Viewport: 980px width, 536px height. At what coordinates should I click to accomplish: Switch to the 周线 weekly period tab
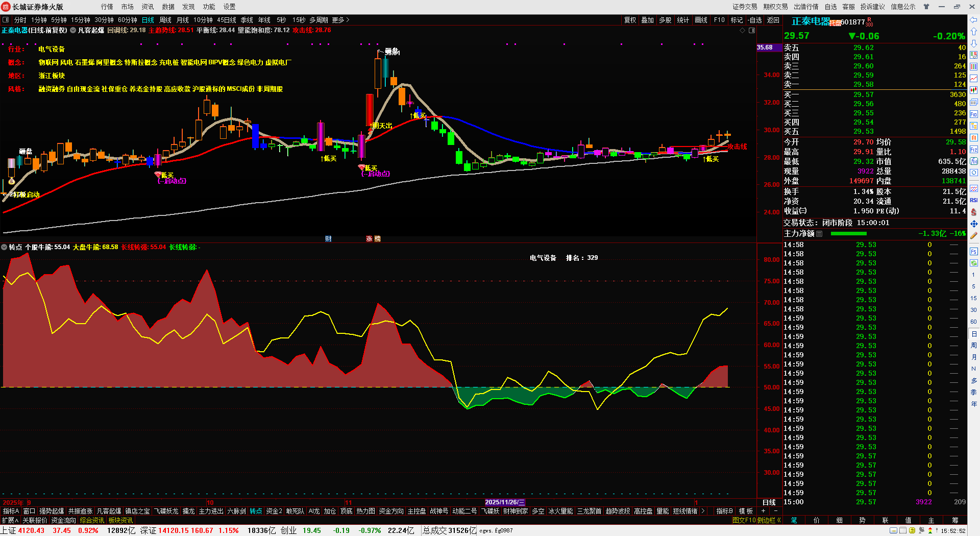[x=165, y=20]
